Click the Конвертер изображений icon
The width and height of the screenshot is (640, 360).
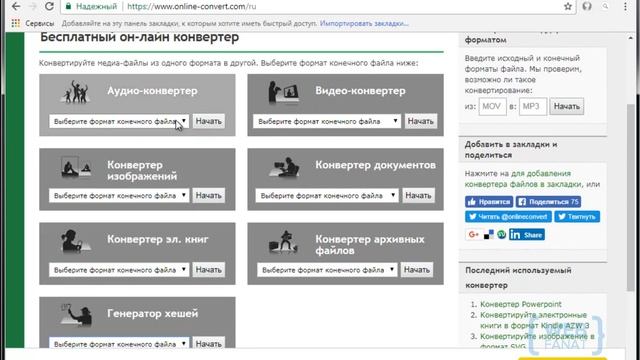pos(76,167)
